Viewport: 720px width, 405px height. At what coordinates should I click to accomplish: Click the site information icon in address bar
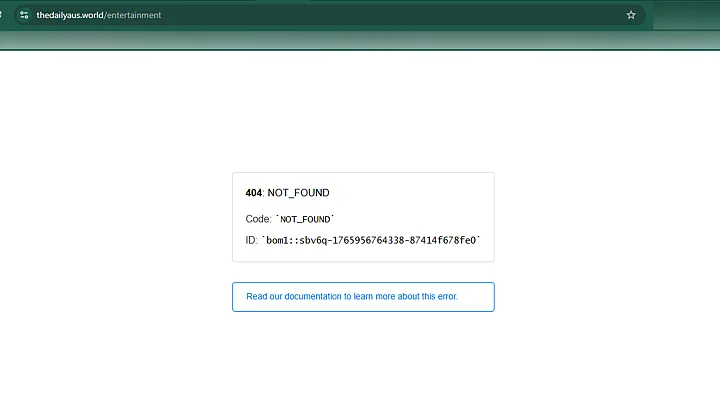coord(24,15)
